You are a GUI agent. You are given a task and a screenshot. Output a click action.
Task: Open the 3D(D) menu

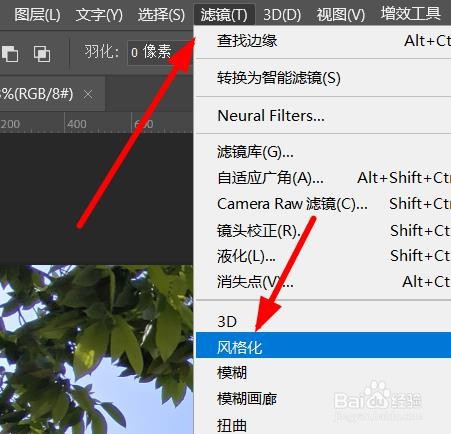pyautogui.click(x=282, y=15)
